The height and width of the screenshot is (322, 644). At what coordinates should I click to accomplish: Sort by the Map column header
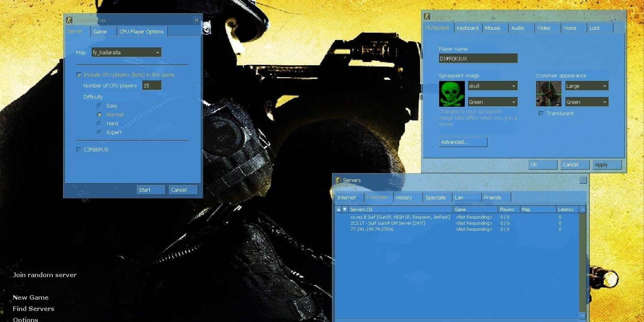point(538,210)
